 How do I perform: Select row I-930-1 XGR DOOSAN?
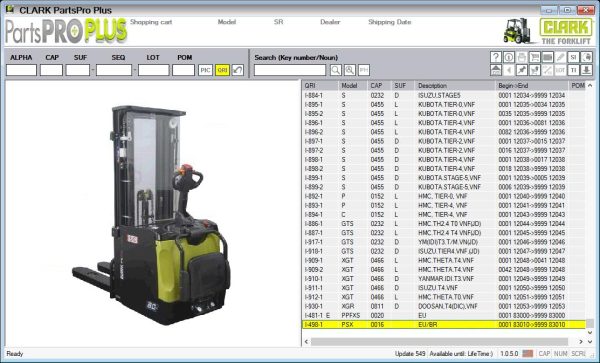(444, 306)
